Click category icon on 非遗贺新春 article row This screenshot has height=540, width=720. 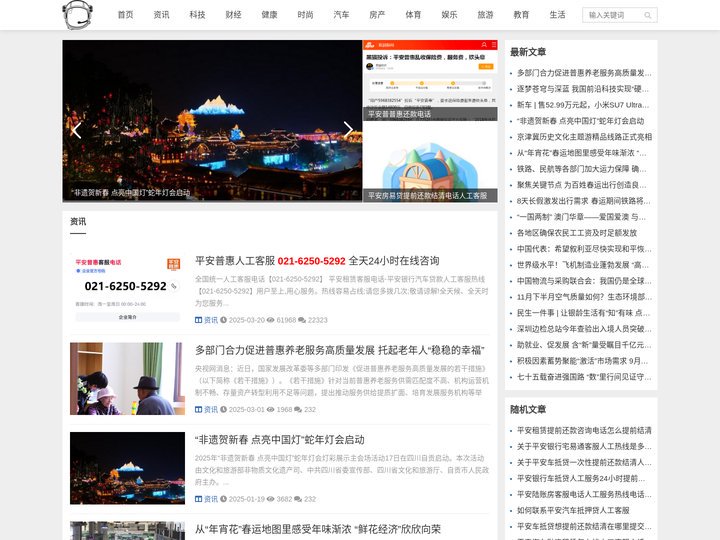[x=198, y=499]
